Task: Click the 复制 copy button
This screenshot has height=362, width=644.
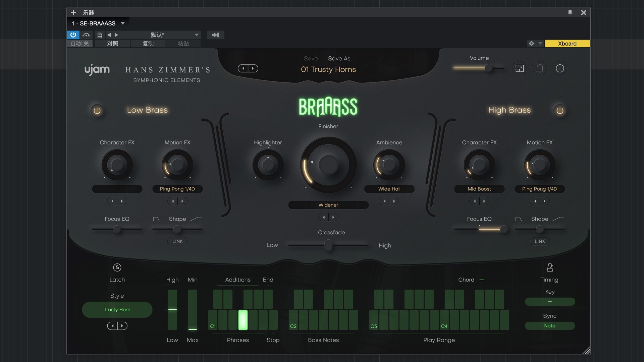Action: click(x=148, y=44)
